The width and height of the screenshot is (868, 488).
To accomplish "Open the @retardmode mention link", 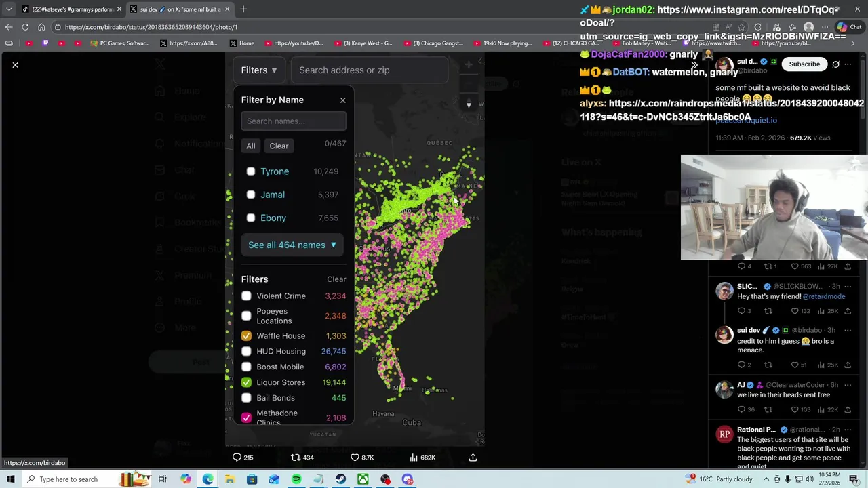I will 824,296.
